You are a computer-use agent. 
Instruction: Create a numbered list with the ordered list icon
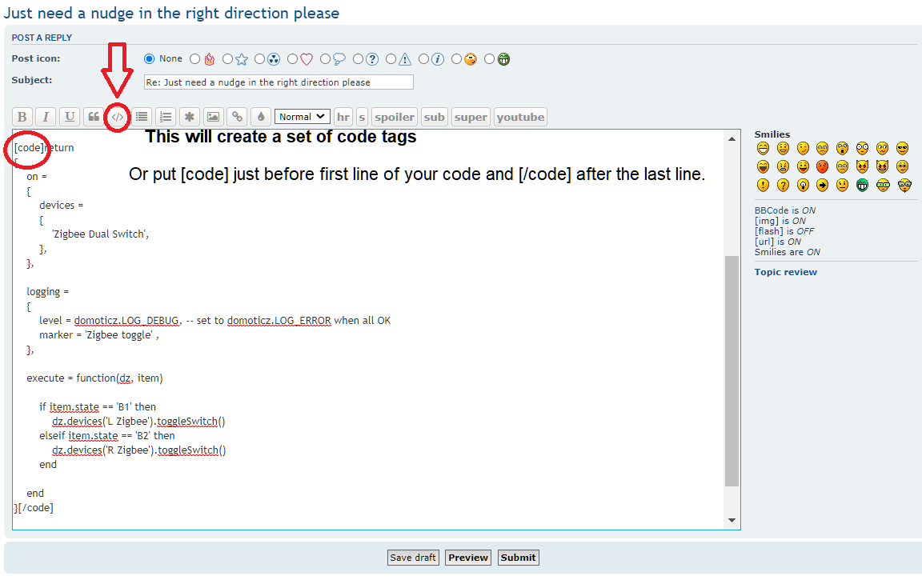(165, 116)
